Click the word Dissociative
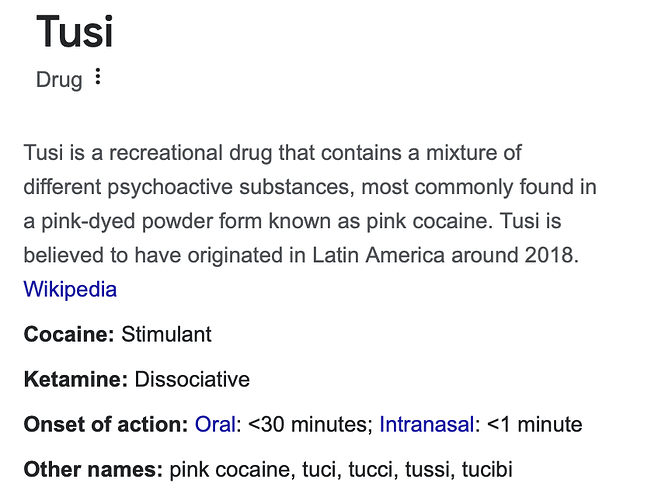 click(x=192, y=379)
